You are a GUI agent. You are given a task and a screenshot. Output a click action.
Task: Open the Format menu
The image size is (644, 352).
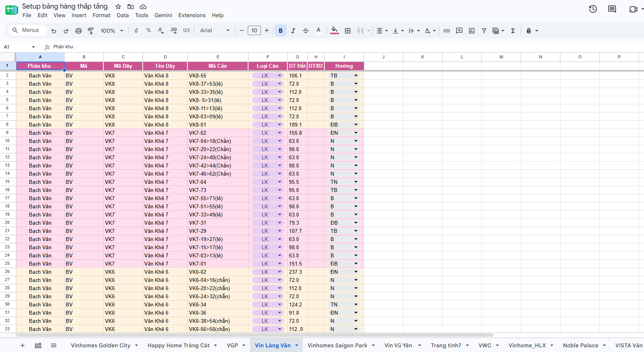tap(101, 15)
